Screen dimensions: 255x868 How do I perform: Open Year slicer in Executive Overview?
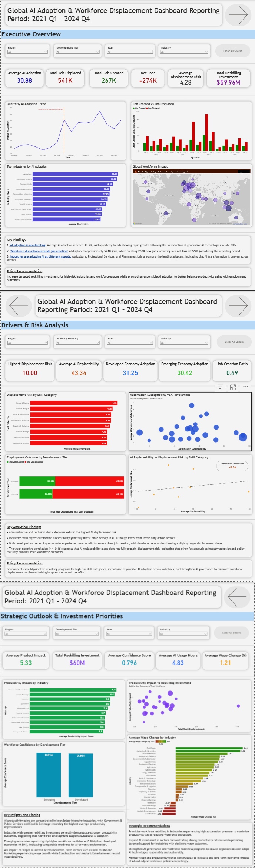[130, 52]
